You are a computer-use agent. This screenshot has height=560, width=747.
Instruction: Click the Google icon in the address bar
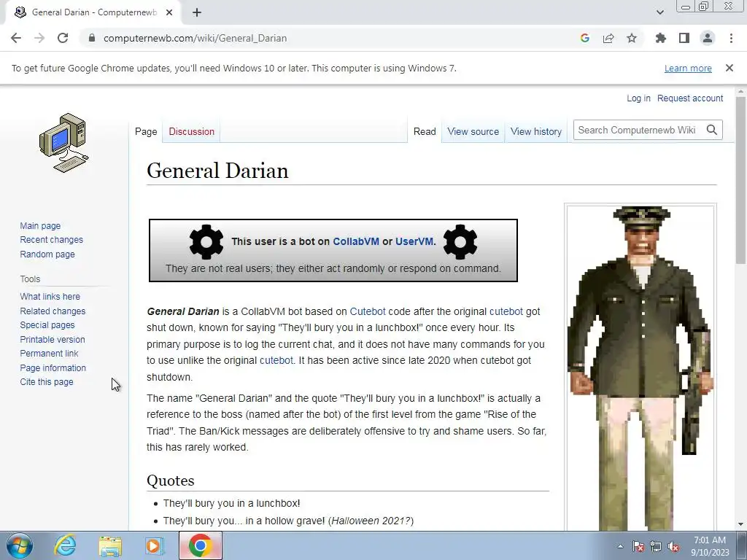tap(585, 38)
